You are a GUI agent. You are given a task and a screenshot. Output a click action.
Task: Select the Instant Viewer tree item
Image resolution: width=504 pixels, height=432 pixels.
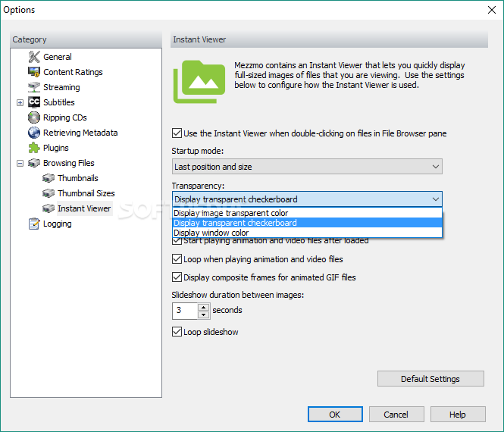[84, 208]
